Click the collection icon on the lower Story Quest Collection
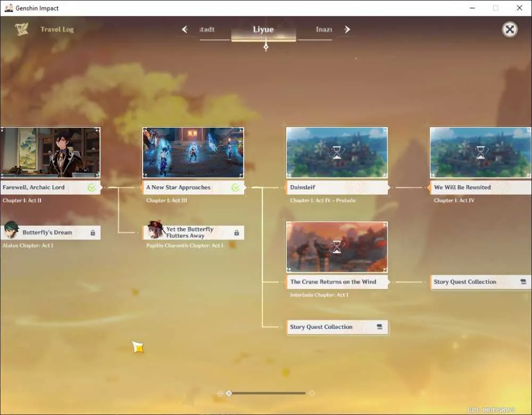This screenshot has height=415, width=532. 379,327
